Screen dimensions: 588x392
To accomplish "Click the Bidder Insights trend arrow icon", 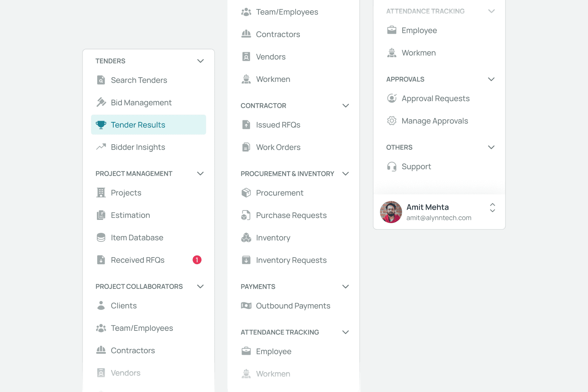I will tap(101, 147).
